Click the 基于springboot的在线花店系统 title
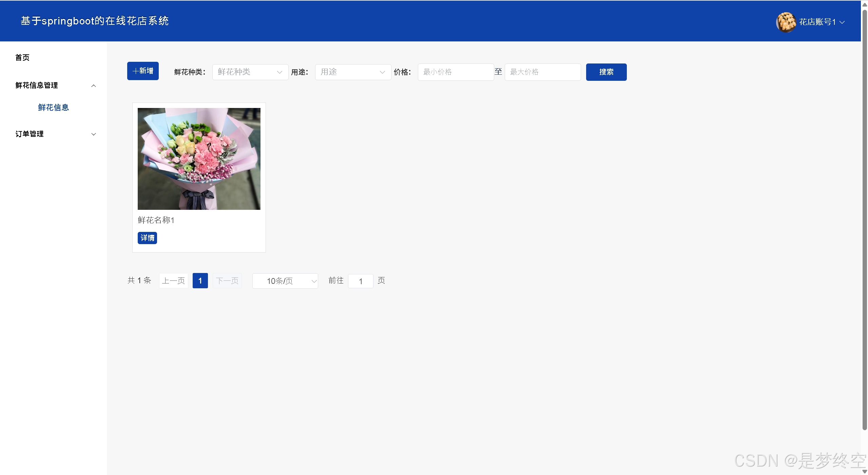This screenshot has width=868, height=475. [95, 21]
